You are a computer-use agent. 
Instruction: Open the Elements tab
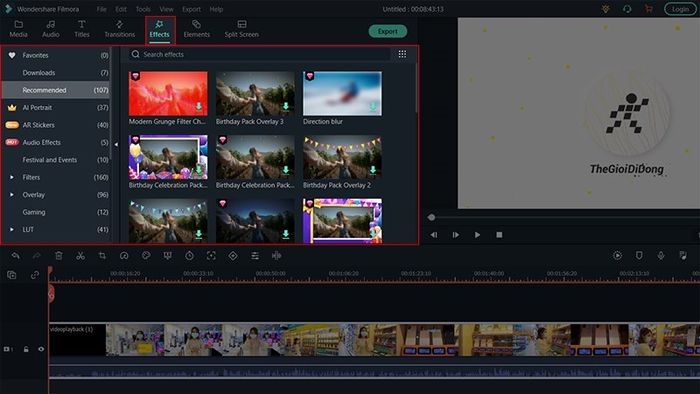pyautogui.click(x=196, y=29)
